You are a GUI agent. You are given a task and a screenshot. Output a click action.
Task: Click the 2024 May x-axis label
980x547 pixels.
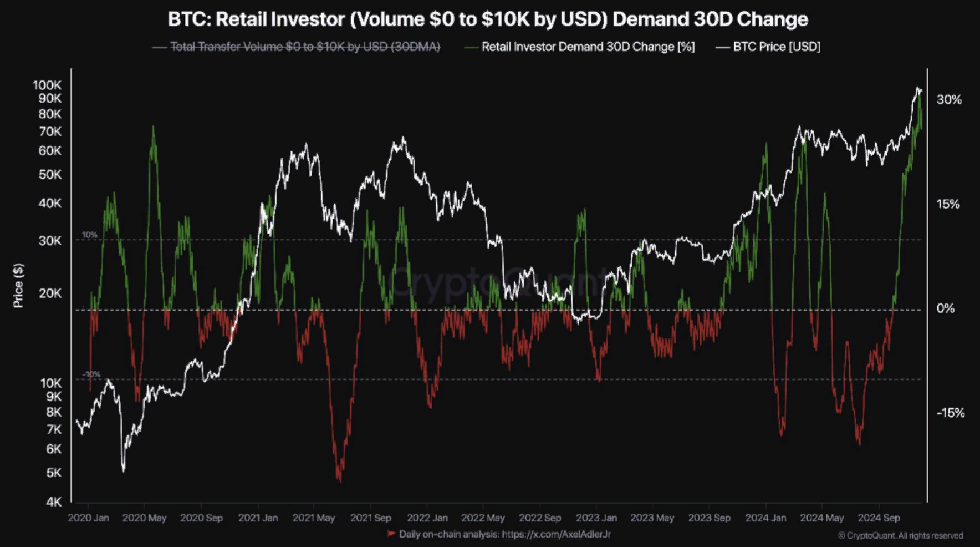point(821,518)
